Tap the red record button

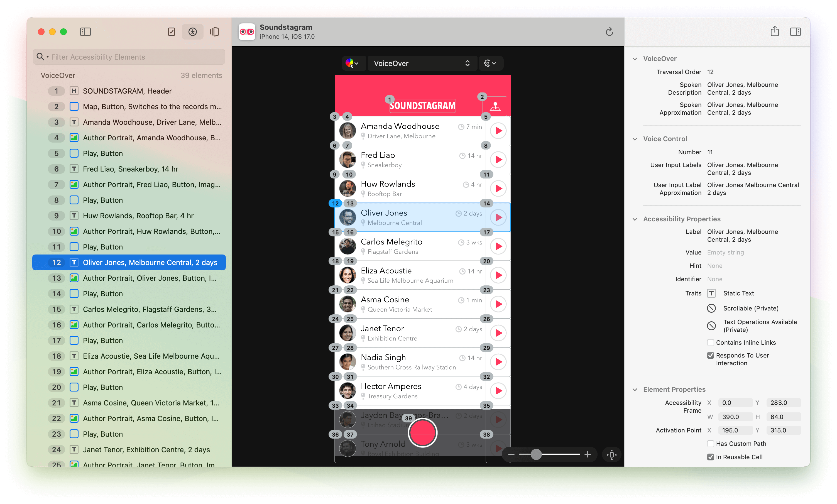(x=422, y=433)
